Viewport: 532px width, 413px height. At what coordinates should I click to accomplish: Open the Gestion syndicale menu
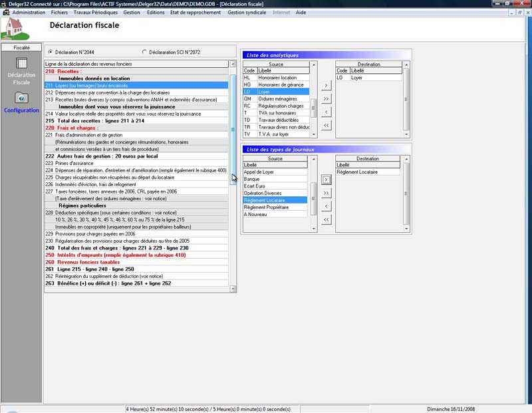[x=248, y=12]
